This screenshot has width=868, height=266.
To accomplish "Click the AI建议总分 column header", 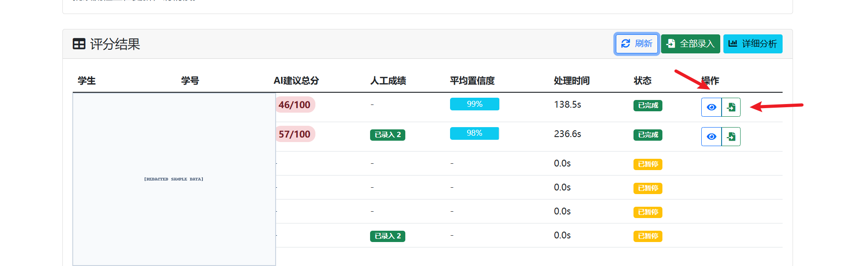I will [x=296, y=81].
